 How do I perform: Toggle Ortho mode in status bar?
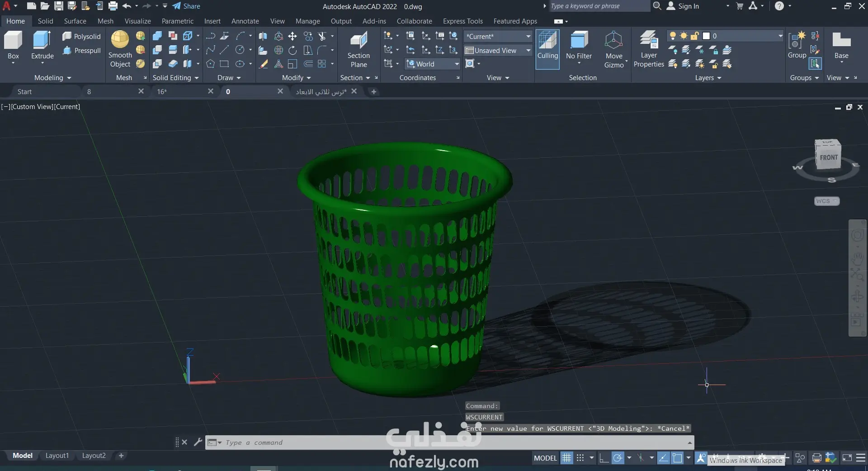pyautogui.click(x=604, y=458)
